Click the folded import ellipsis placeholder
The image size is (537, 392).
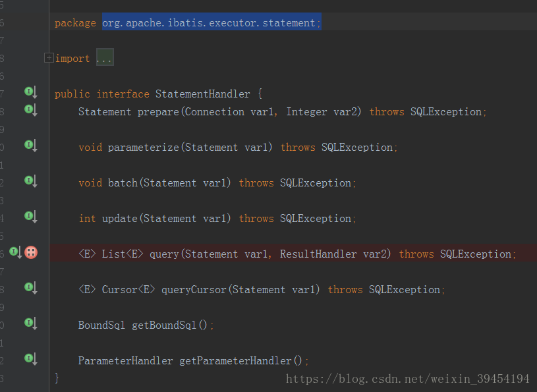click(x=105, y=57)
